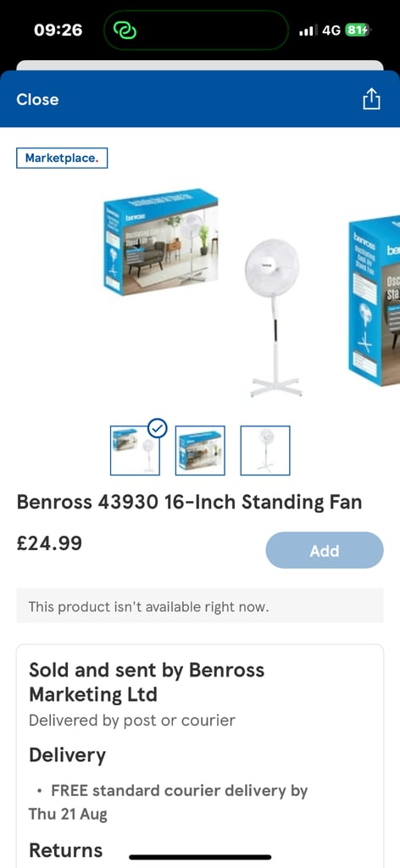
Task: Tap the Marketplace badge label
Action: tap(62, 159)
